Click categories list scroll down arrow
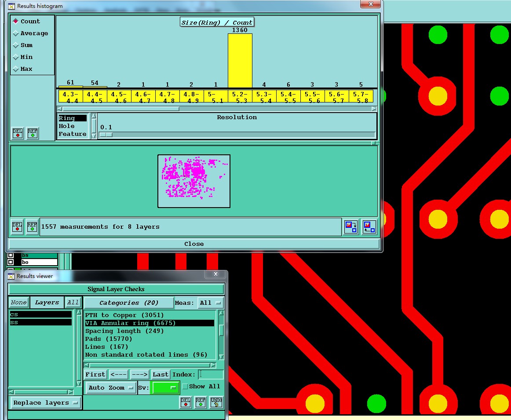The image size is (511, 420). click(221, 357)
